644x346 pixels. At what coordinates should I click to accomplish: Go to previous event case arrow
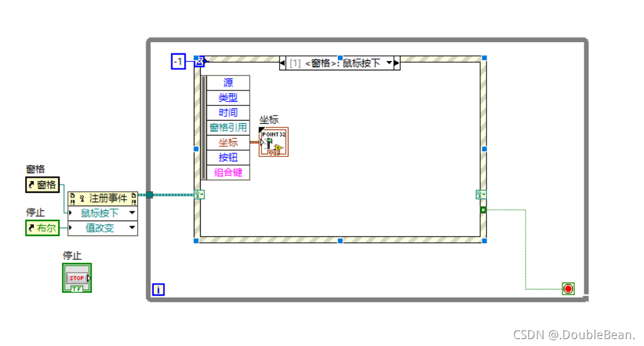click(x=282, y=63)
